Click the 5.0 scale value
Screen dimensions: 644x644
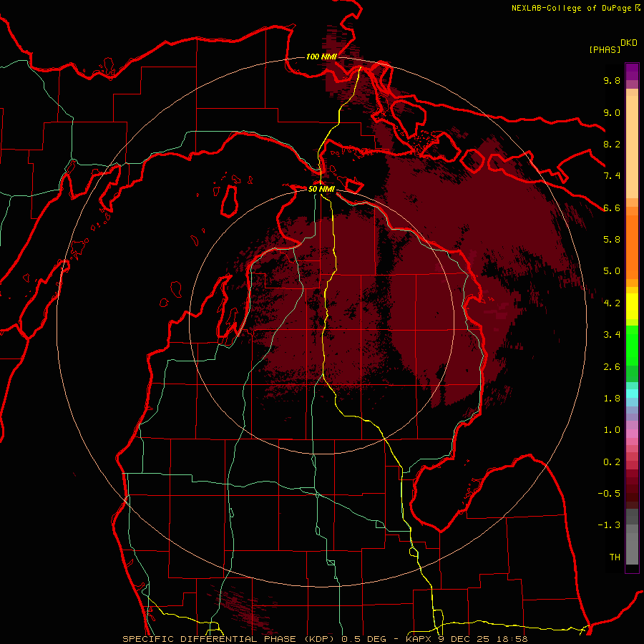coord(612,271)
